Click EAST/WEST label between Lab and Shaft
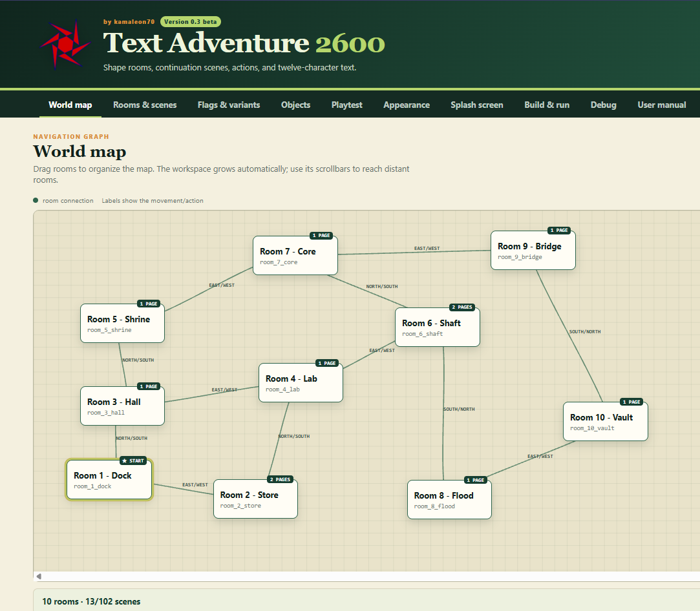Viewport: 700px width, 611px height. pos(382,351)
